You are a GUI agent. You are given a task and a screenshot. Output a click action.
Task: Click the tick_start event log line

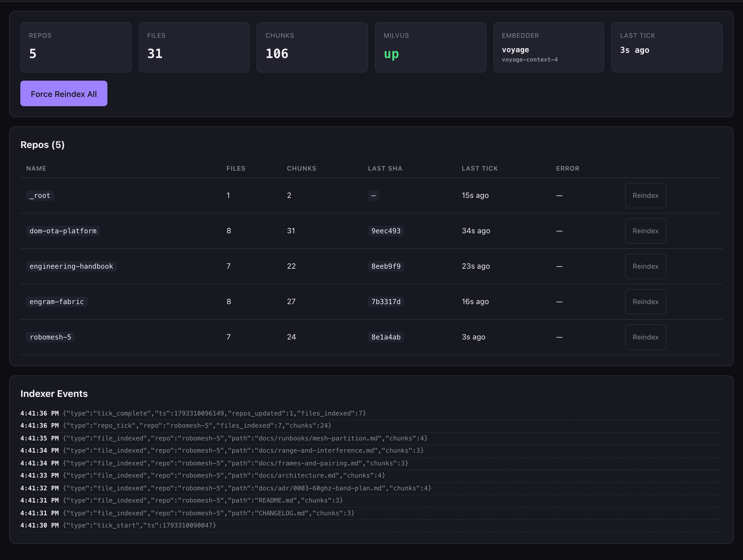[x=372, y=525]
